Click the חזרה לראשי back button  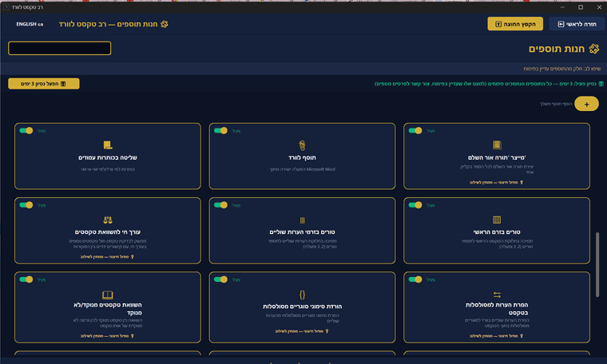[x=577, y=24]
